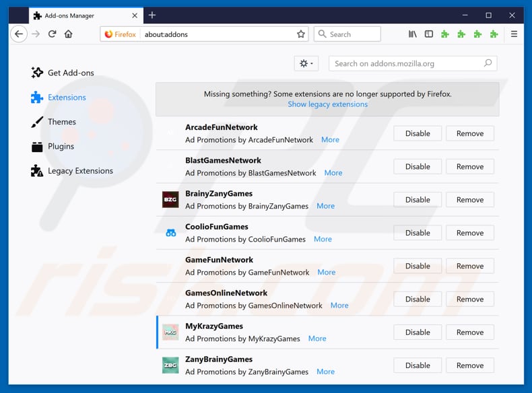
Task: Click the CoolioFunGames blue icon
Action: click(170, 233)
